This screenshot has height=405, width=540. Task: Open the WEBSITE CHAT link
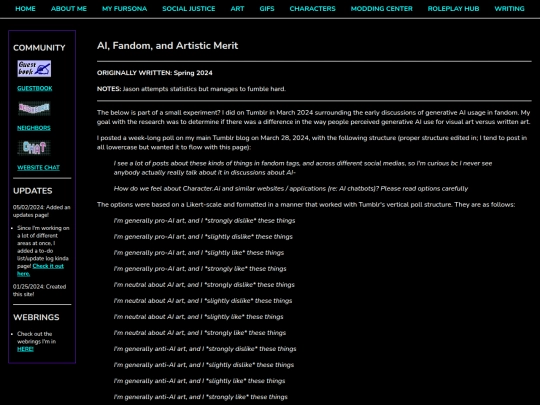click(38, 168)
